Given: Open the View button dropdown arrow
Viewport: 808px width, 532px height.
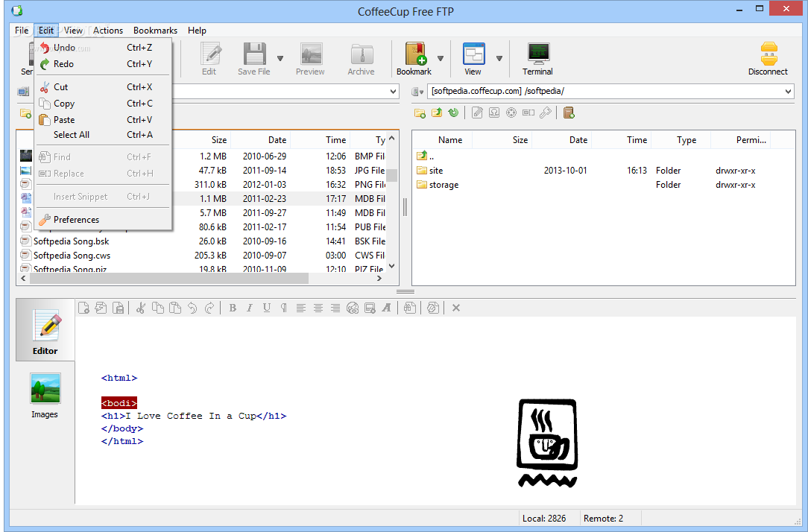Looking at the screenshot, I should coord(499,59).
